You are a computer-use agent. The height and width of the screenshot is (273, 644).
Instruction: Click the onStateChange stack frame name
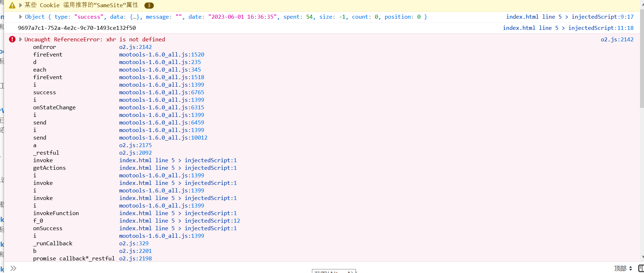54,108
